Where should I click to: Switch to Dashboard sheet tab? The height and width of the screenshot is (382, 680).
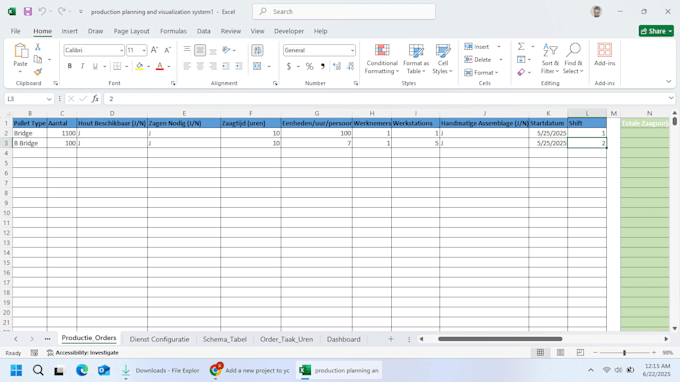(x=343, y=339)
